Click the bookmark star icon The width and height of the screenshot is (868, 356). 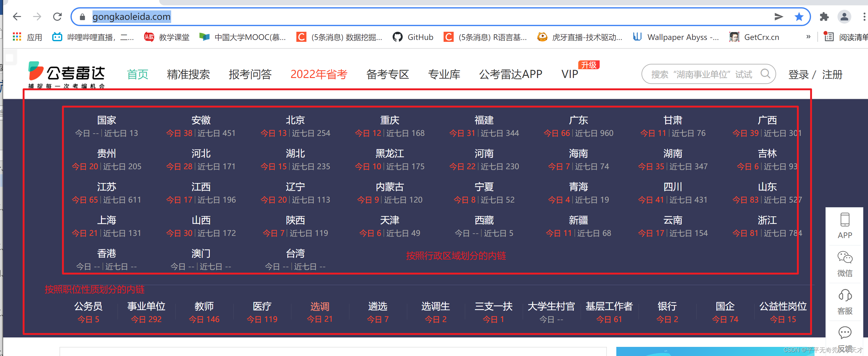pyautogui.click(x=798, y=16)
